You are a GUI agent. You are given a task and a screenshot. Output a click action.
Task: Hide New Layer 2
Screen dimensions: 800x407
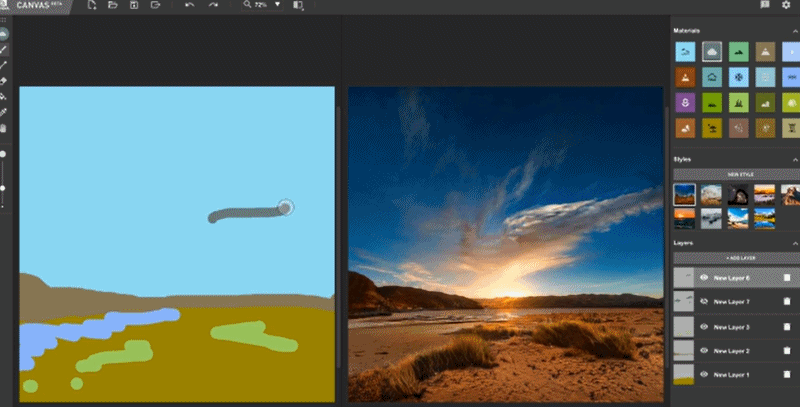point(704,350)
